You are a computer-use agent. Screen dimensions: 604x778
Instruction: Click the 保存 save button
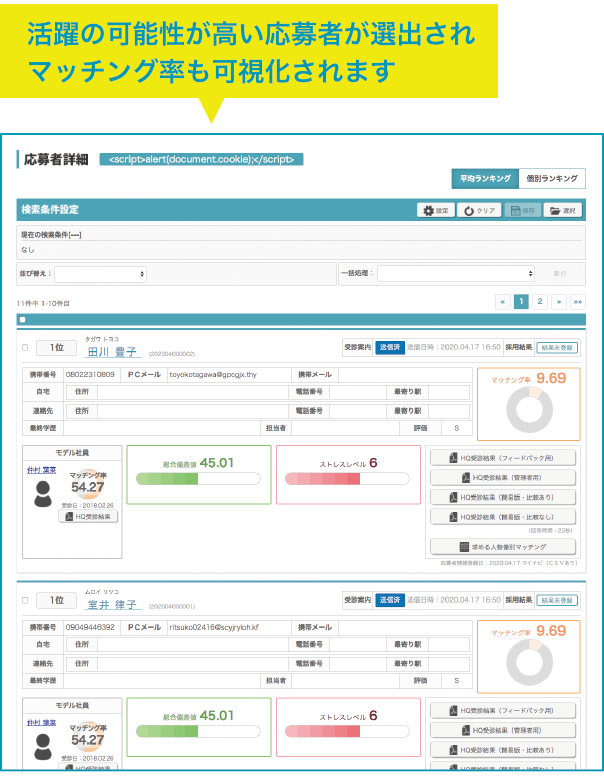tap(523, 210)
